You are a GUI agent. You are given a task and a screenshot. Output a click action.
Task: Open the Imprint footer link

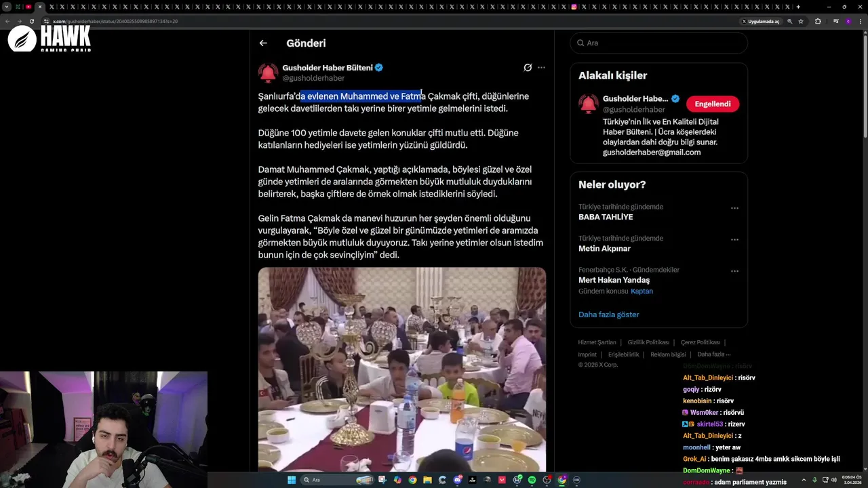(x=587, y=354)
